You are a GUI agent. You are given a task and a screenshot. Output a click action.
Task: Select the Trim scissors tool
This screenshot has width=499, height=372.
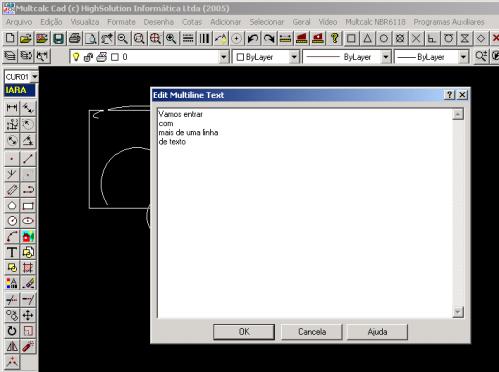[12, 299]
